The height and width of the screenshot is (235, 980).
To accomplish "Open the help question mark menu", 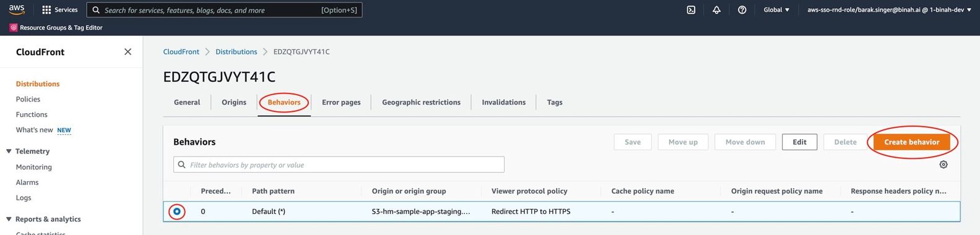I will coord(742,10).
